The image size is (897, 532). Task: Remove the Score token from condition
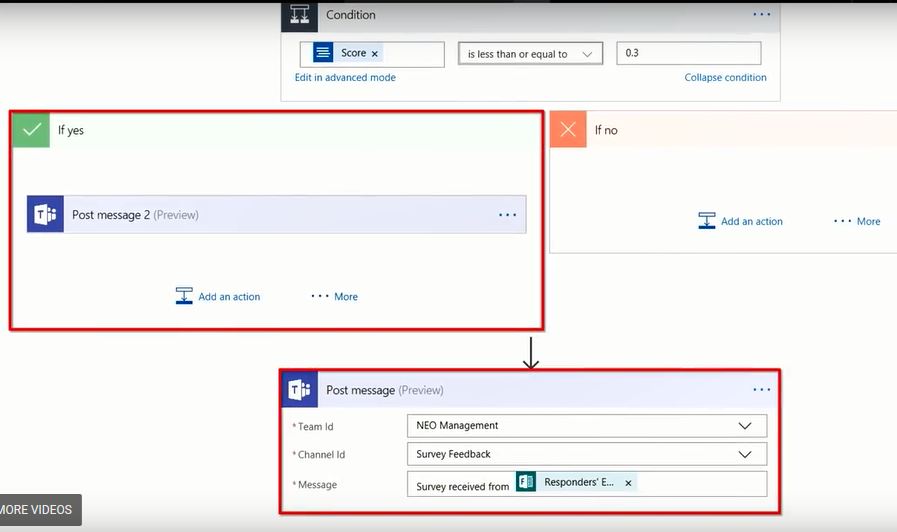point(375,54)
